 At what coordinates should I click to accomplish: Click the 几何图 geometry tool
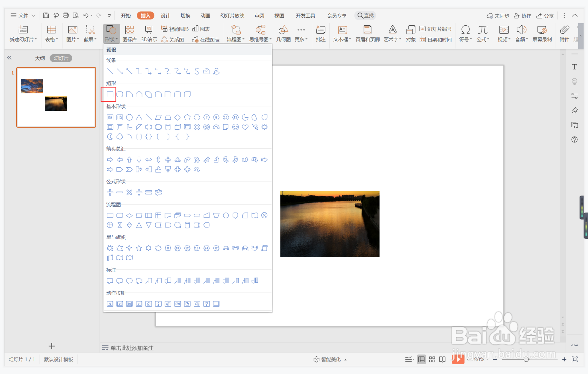(283, 34)
